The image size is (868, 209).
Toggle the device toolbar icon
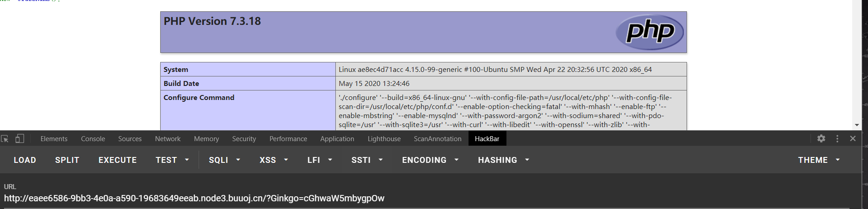point(20,138)
